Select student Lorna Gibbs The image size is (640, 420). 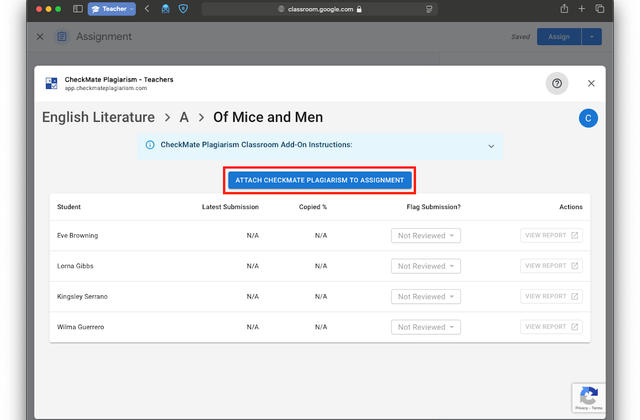point(75,266)
